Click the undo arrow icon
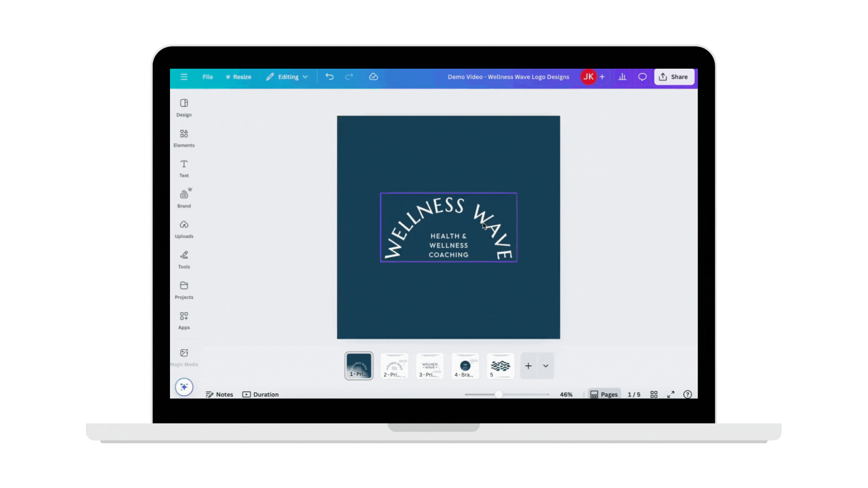 (x=330, y=77)
